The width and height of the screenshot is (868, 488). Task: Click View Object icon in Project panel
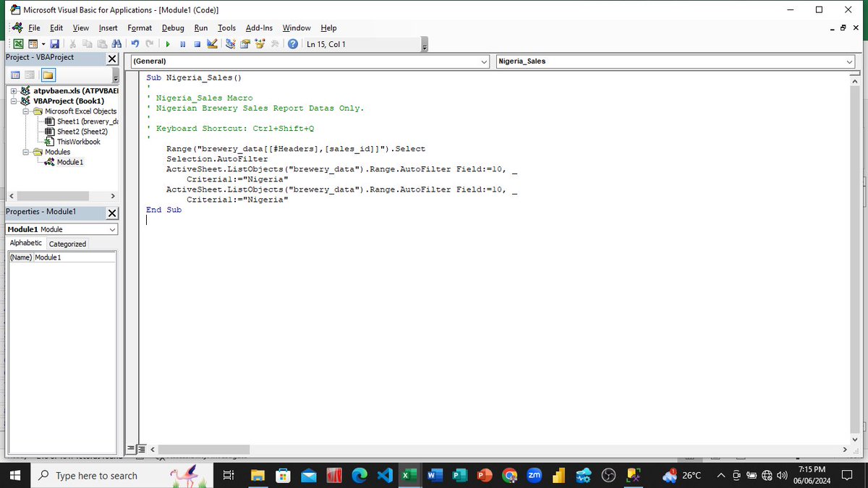point(30,75)
